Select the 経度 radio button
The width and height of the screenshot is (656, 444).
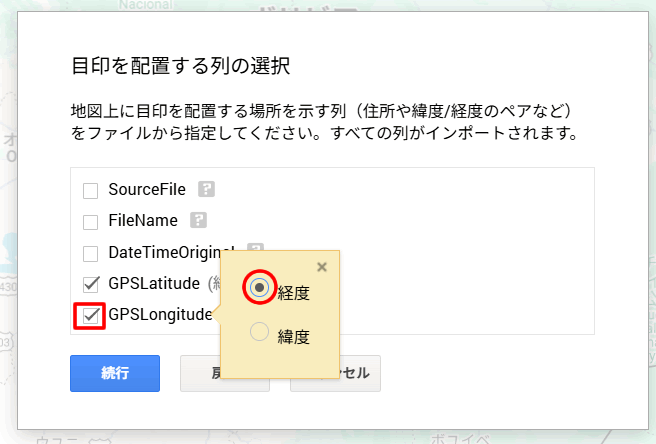260,288
